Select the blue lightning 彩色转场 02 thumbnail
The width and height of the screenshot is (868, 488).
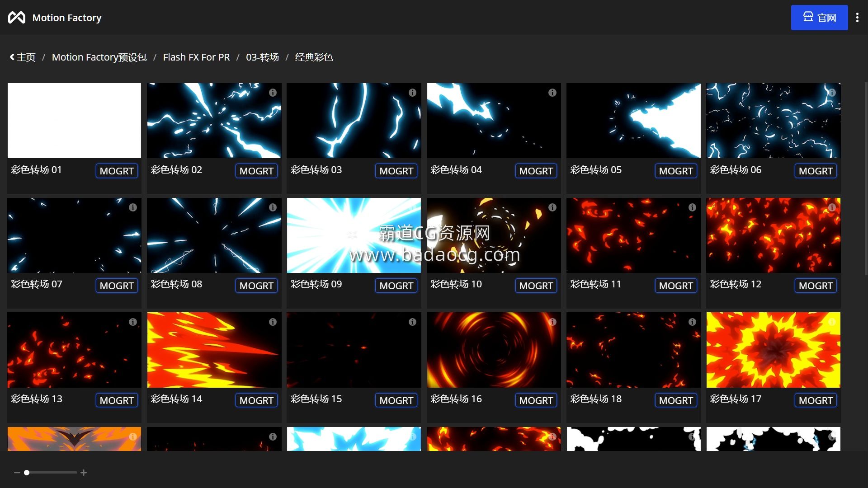coord(214,121)
